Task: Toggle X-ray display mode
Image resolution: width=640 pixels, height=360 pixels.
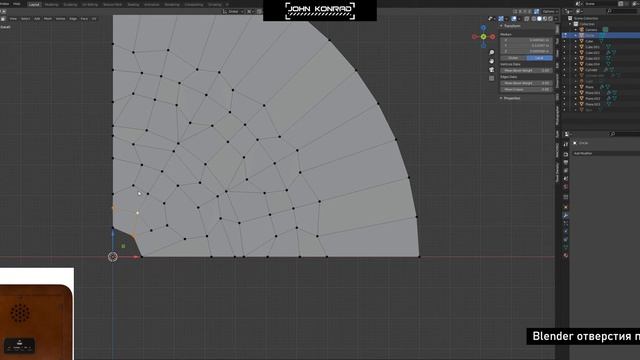Action: (x=527, y=19)
